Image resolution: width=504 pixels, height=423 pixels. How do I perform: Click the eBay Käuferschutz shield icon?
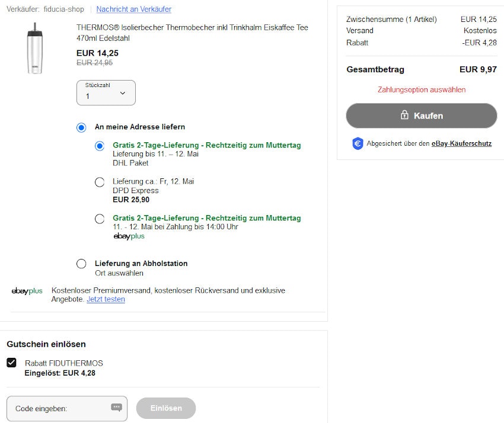pos(358,143)
